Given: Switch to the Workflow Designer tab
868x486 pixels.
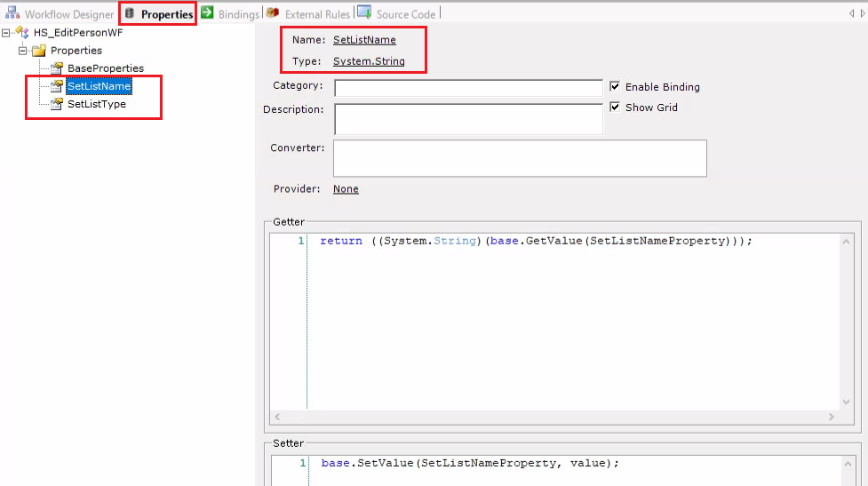Looking at the screenshot, I should coord(60,14).
